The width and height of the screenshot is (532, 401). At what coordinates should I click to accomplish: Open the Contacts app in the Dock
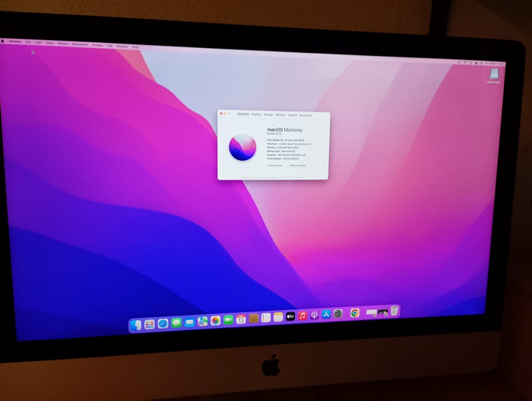pyautogui.click(x=253, y=318)
